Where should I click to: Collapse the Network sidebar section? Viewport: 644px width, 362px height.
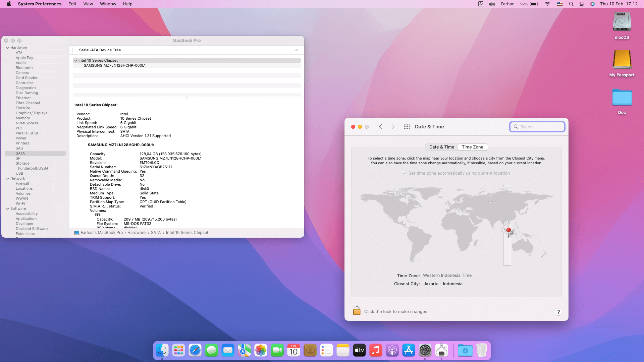7,179
